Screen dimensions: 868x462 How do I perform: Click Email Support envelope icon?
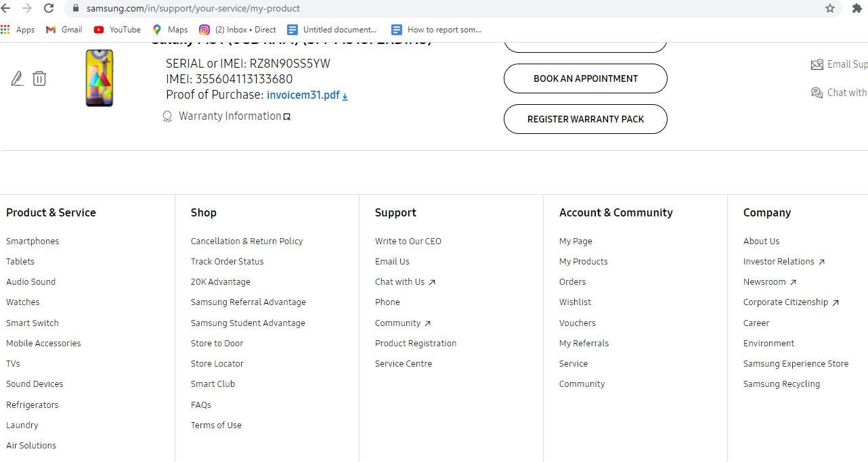click(817, 65)
